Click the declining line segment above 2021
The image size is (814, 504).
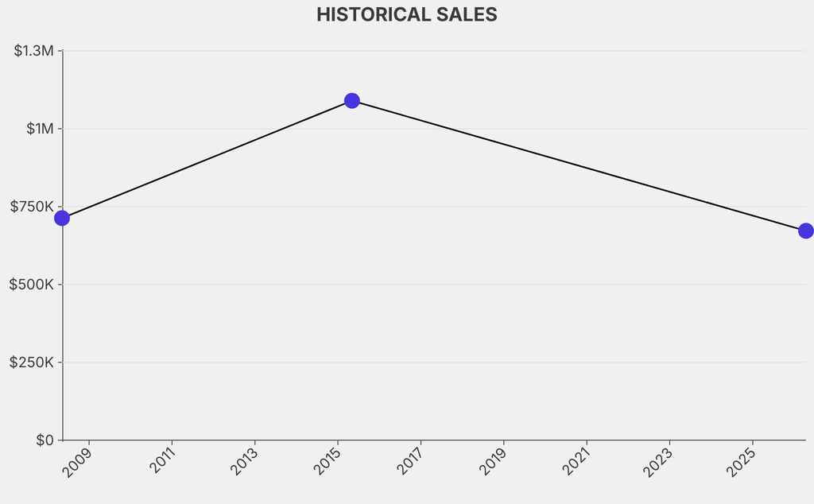[587, 168]
